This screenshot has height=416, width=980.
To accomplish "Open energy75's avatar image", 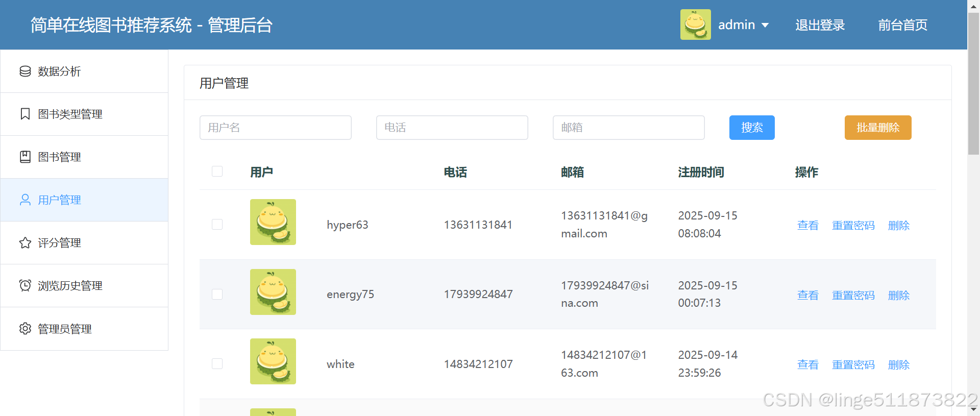I will point(273,292).
